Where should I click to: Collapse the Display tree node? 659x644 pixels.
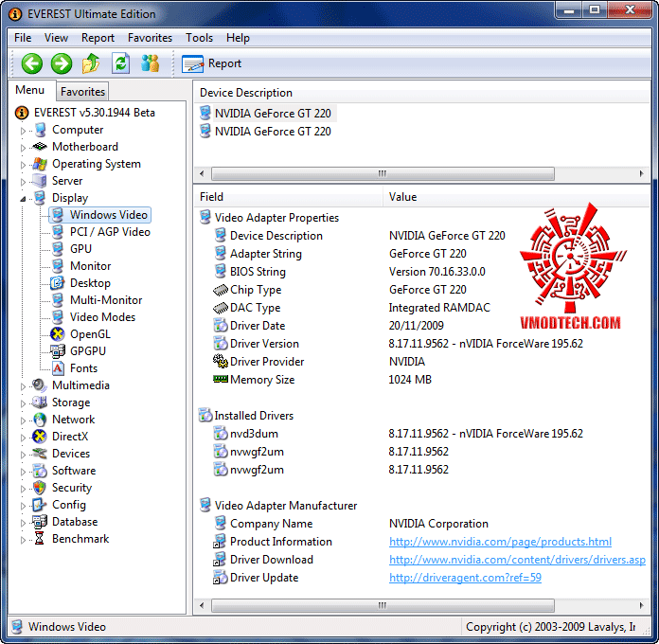(23, 199)
